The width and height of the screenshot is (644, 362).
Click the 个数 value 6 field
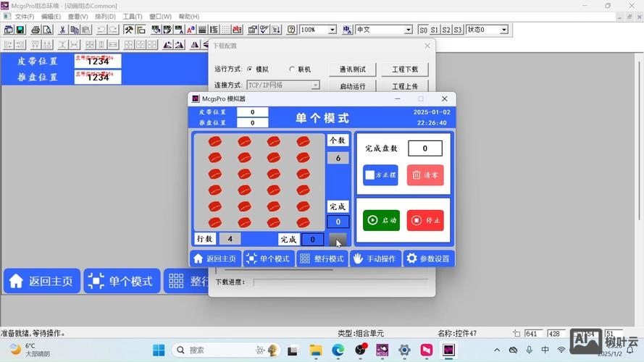(338, 158)
